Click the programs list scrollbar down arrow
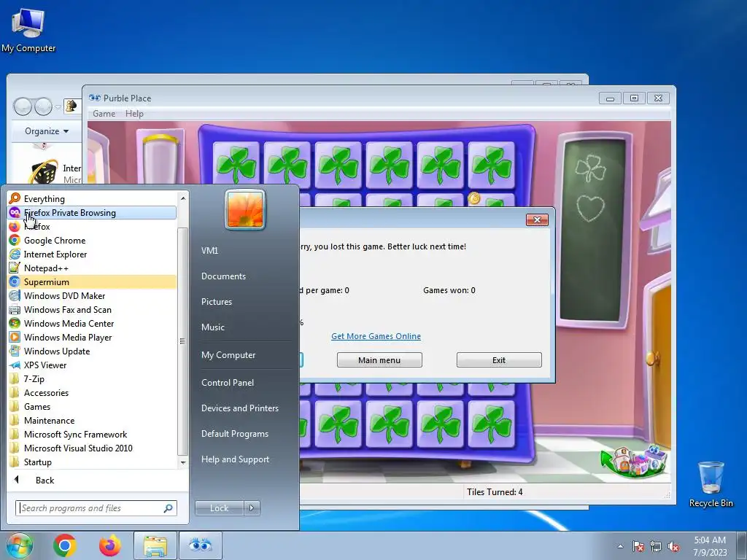747x560 pixels. [183, 462]
